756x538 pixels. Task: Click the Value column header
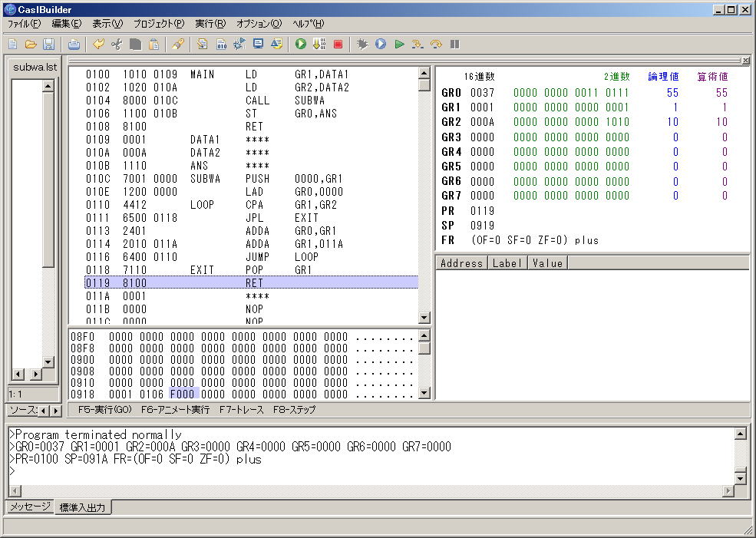tap(547, 262)
